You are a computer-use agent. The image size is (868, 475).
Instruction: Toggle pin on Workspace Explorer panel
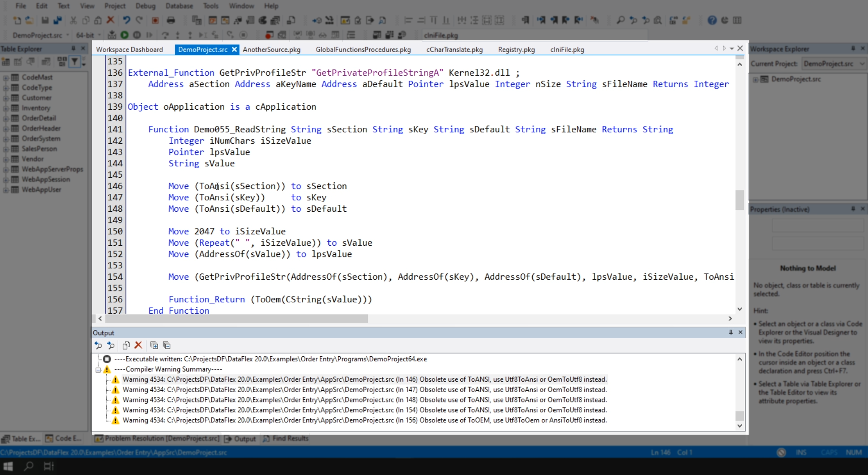click(x=853, y=48)
